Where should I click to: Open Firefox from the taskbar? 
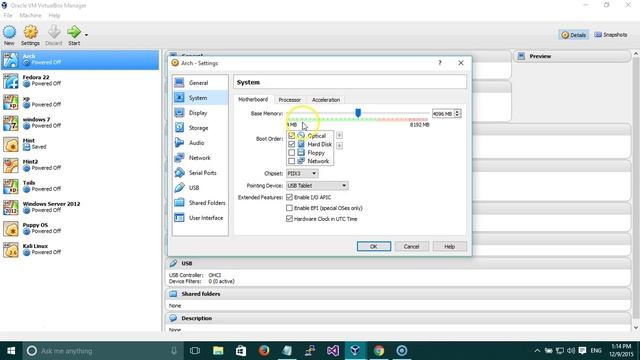click(264, 351)
